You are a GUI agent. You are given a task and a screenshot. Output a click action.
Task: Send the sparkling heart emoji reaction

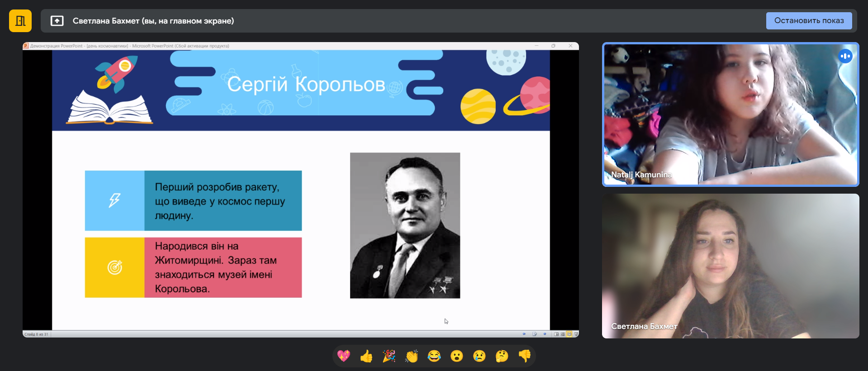(x=344, y=357)
